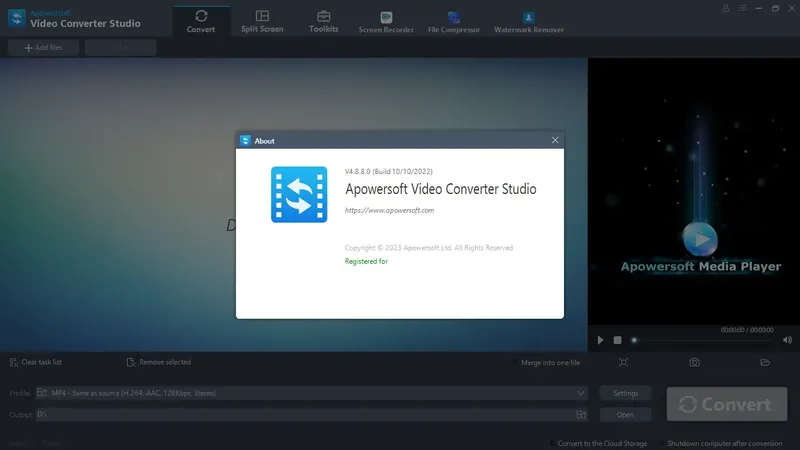The width and height of the screenshot is (800, 450).
Task: Open the Toolkits tab
Action: [x=323, y=21]
